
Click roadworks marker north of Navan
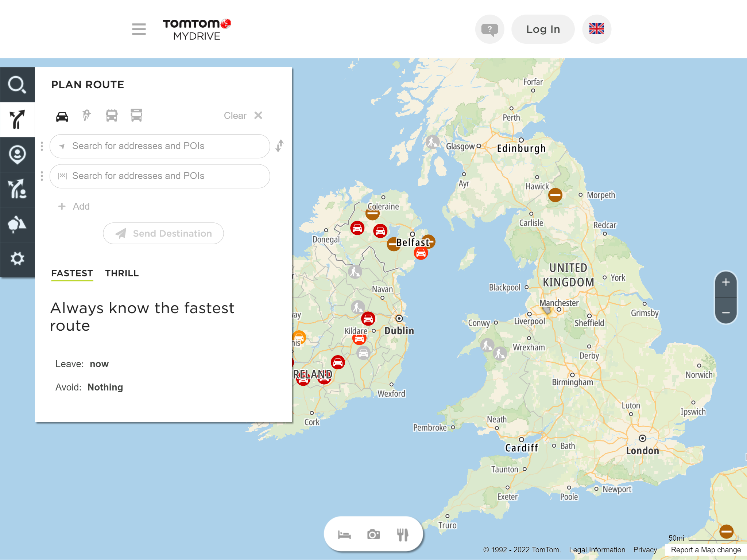click(x=355, y=272)
